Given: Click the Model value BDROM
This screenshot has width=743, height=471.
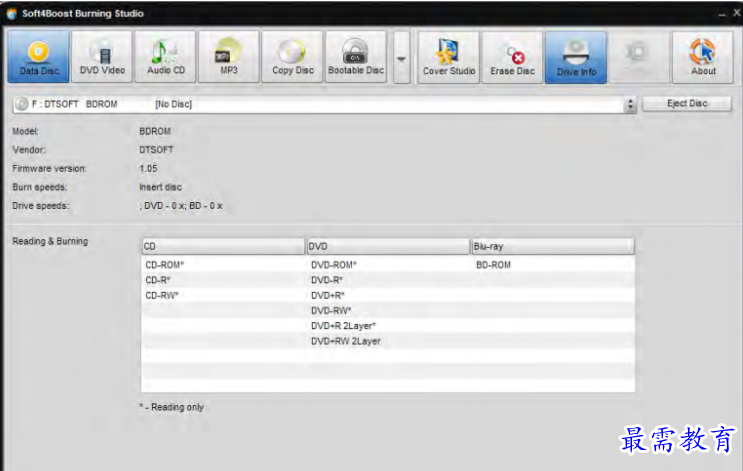Looking at the screenshot, I should click(155, 131).
